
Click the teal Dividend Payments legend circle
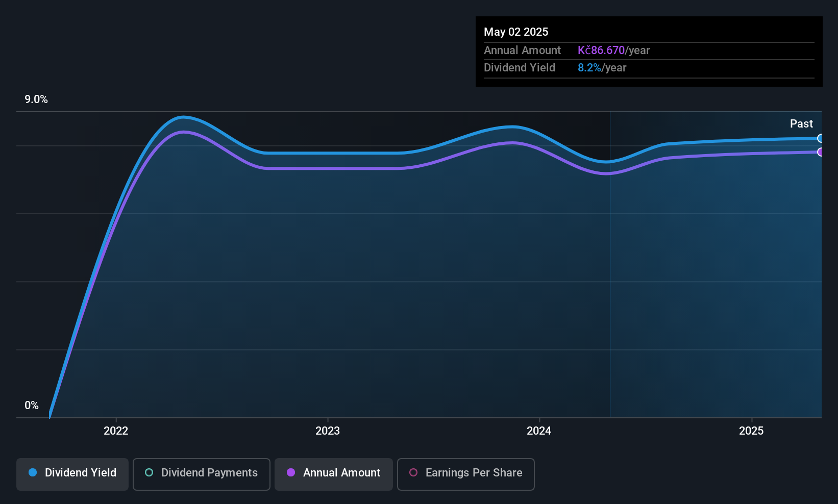pos(149,472)
